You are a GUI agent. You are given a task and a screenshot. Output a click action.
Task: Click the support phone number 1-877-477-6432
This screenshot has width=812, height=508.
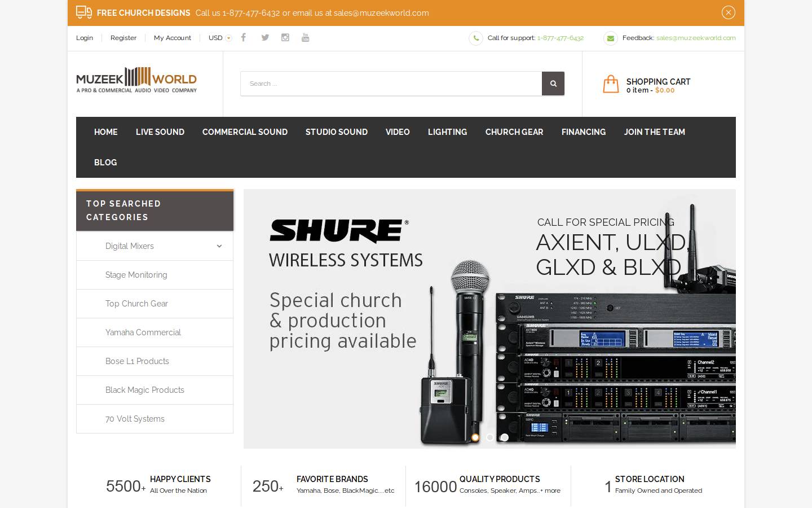561,38
